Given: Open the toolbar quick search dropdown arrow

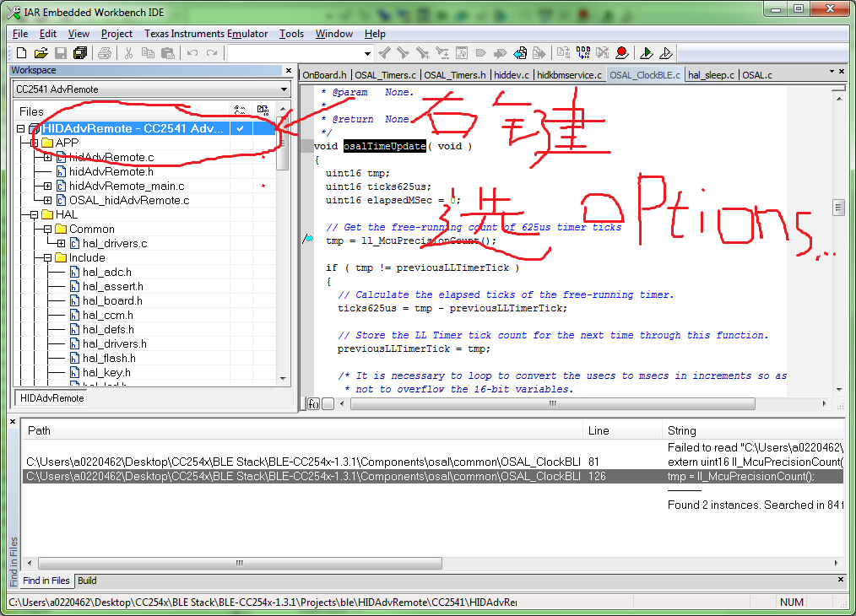Looking at the screenshot, I should [367, 53].
